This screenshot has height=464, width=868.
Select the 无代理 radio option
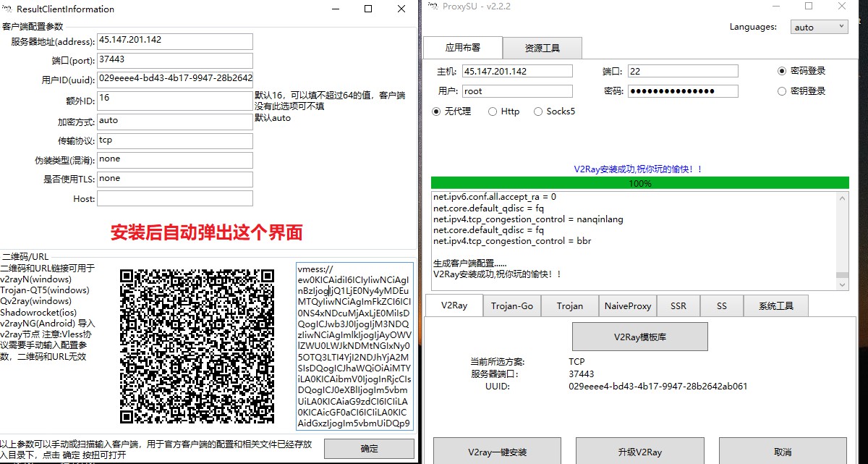tap(436, 111)
